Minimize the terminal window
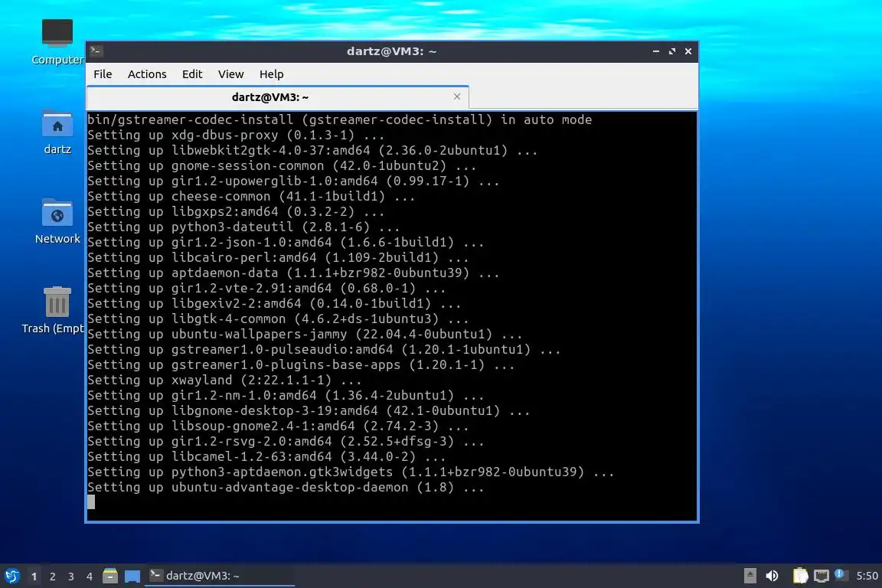Image resolution: width=882 pixels, height=588 pixels. (x=656, y=51)
